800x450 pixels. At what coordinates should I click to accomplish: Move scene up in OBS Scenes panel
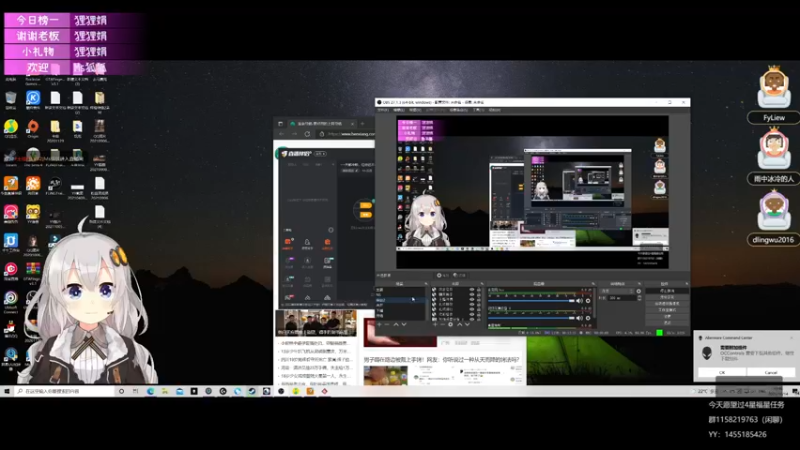396,324
